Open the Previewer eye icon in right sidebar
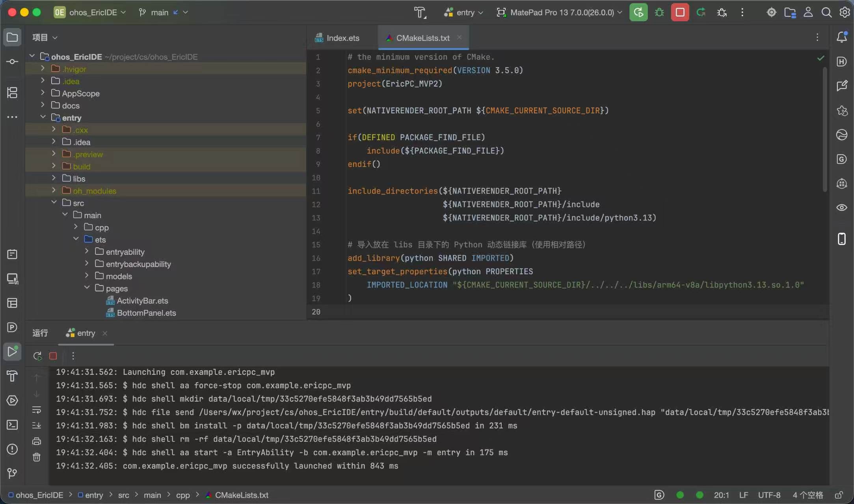This screenshot has width=854, height=504. click(842, 208)
